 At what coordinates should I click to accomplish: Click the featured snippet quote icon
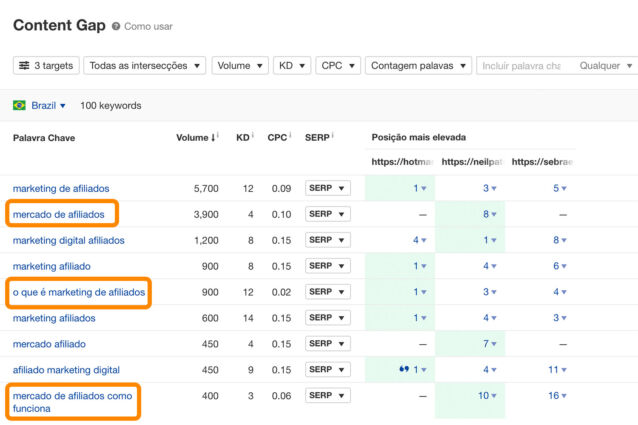tap(402, 370)
